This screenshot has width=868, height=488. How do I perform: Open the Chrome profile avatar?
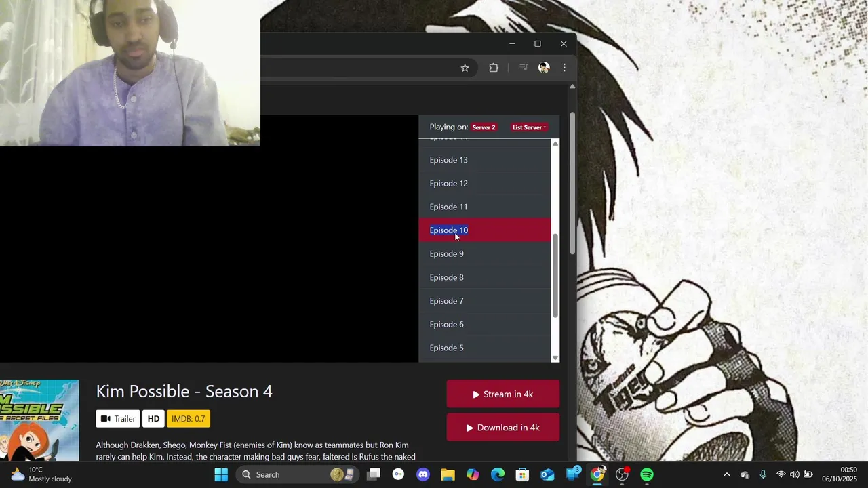click(x=544, y=68)
